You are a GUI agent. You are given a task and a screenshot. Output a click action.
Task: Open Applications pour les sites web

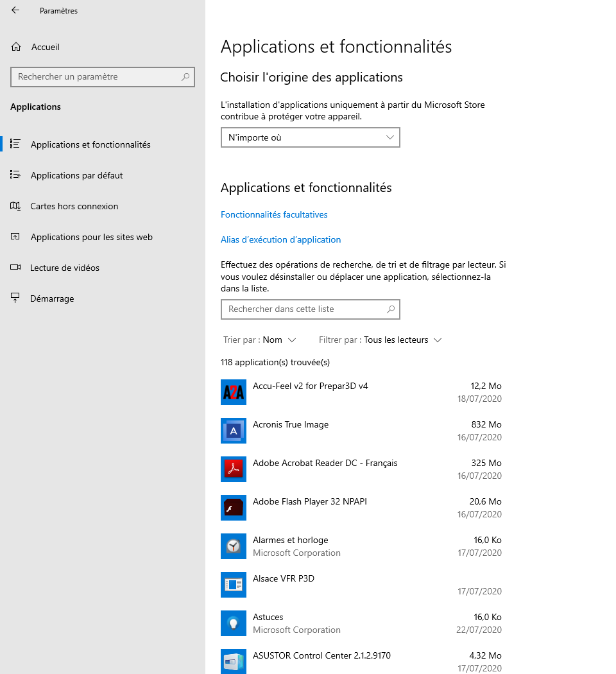(92, 238)
